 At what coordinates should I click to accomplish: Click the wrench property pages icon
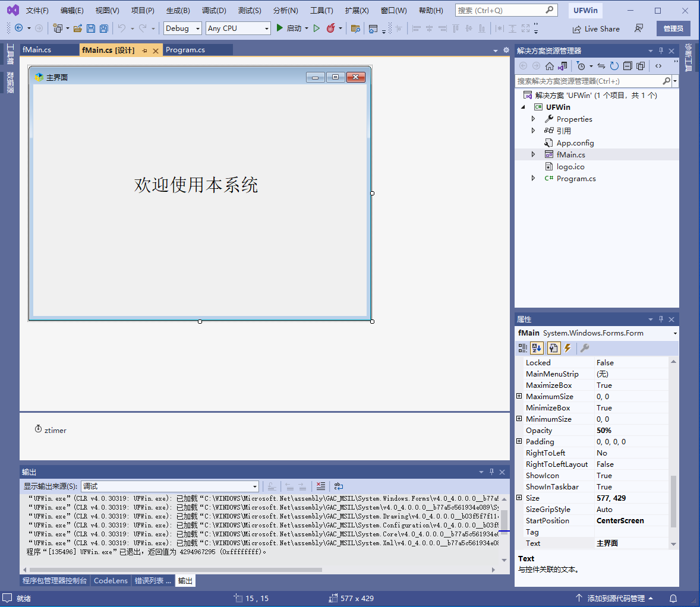[584, 348]
